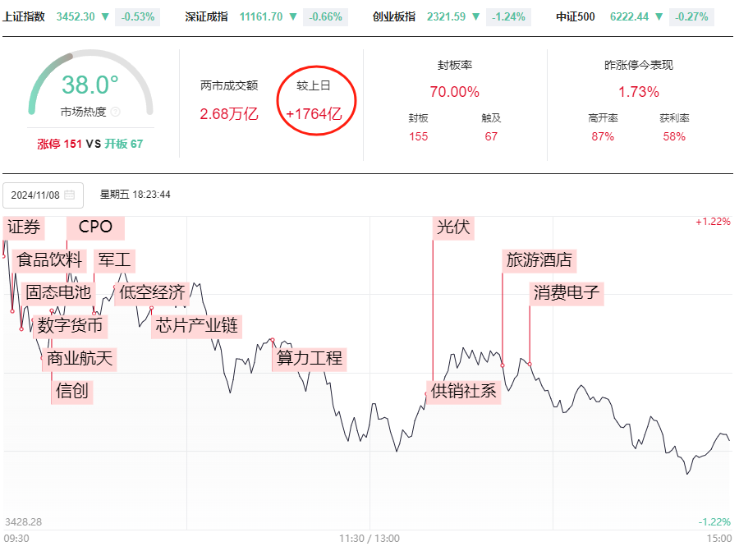
Task: Click the 上证指数 down arrow indicator
Action: point(104,16)
